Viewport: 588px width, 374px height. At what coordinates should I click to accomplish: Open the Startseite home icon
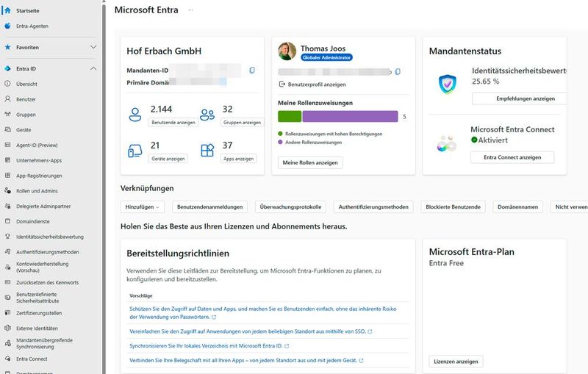(x=7, y=10)
